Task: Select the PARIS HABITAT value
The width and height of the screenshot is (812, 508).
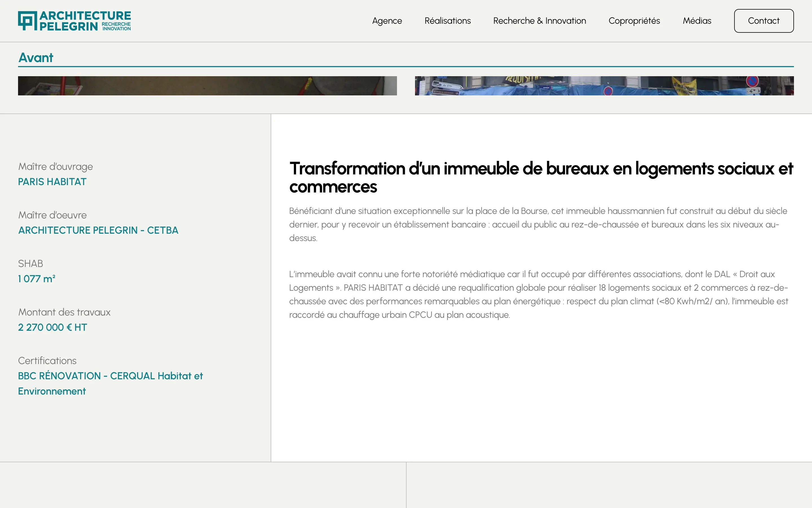Action: coord(52,182)
